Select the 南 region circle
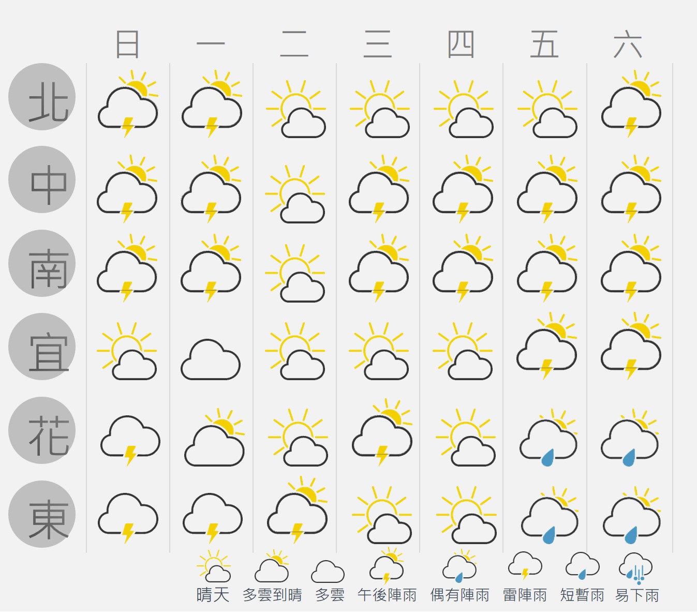This screenshot has width=697, height=616. click(42, 263)
